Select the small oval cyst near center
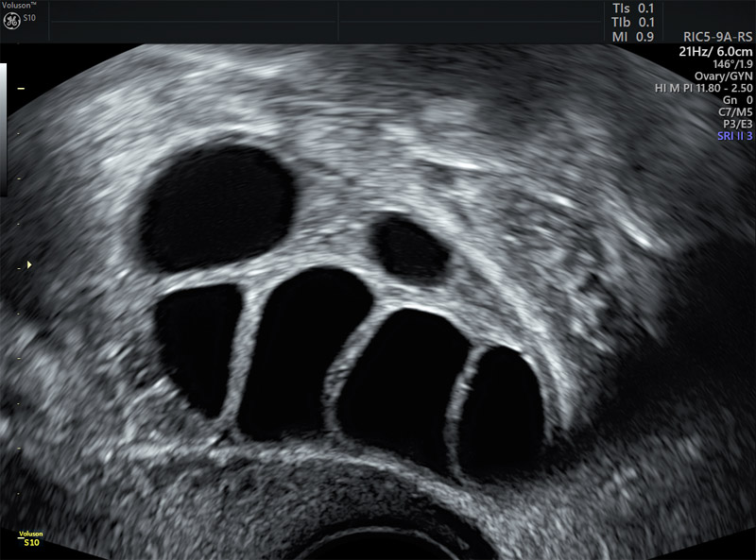 410,247
